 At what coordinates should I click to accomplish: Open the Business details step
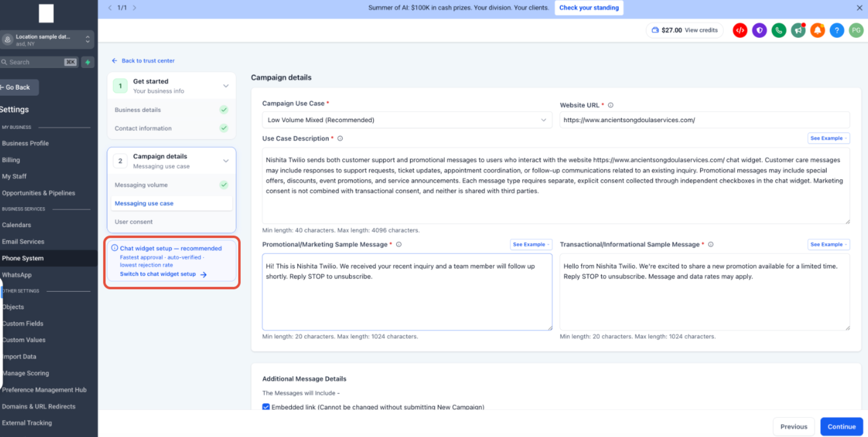(171, 110)
